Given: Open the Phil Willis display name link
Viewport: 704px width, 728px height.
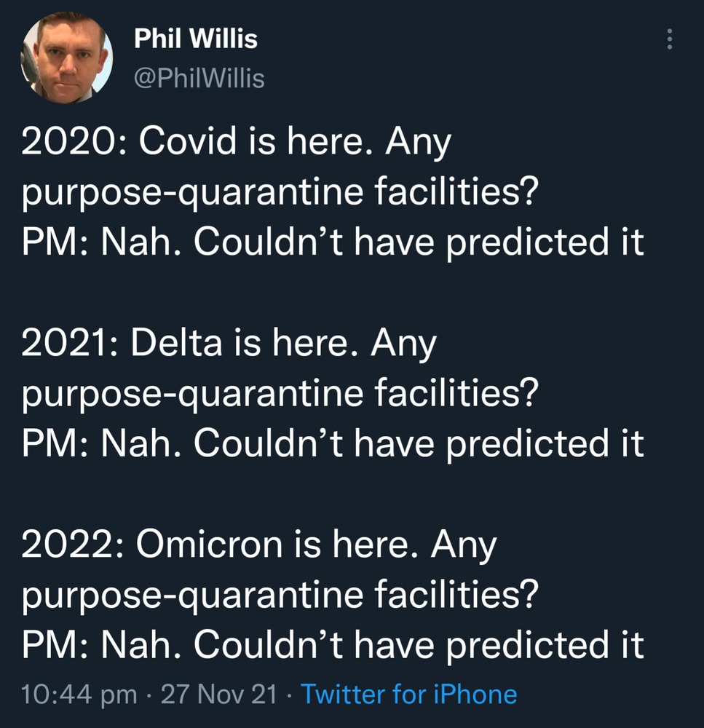Looking at the screenshot, I should [x=196, y=39].
